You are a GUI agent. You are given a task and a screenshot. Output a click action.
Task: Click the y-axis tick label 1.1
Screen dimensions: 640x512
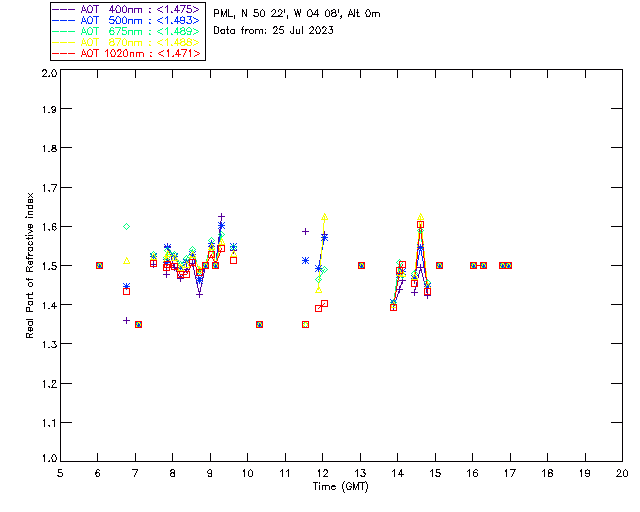[49, 423]
